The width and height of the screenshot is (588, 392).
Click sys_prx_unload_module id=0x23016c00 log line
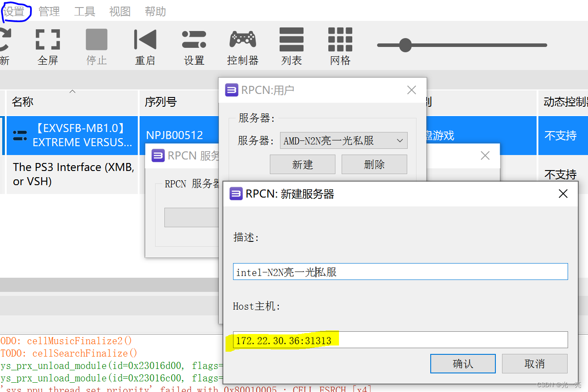coord(112,378)
